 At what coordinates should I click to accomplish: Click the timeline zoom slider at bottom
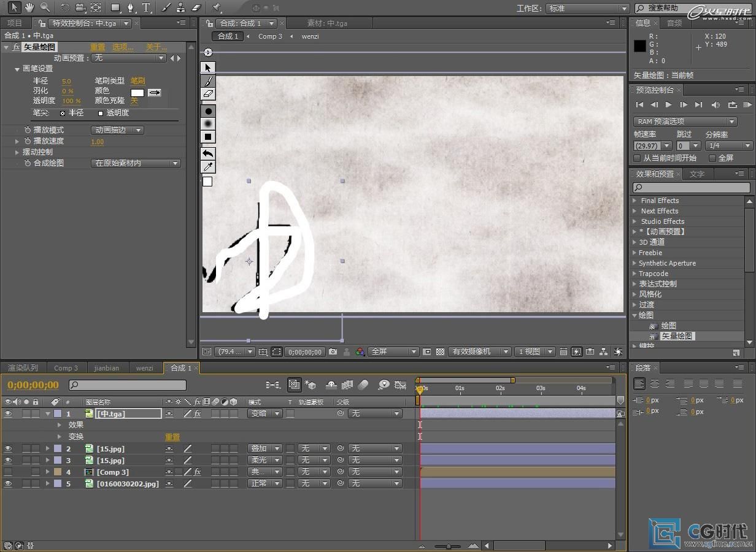[449, 546]
